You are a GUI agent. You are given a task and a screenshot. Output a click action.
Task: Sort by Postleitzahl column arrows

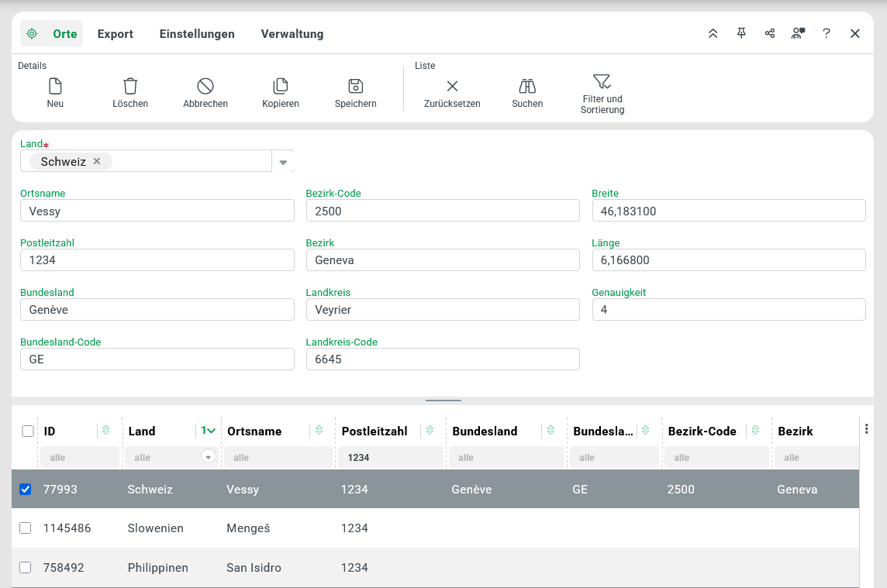pyautogui.click(x=430, y=430)
